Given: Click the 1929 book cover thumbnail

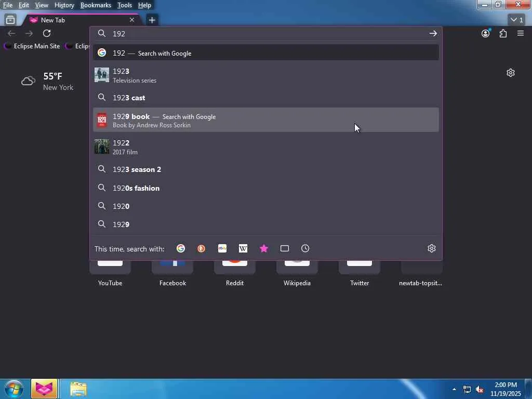Looking at the screenshot, I should tap(102, 120).
